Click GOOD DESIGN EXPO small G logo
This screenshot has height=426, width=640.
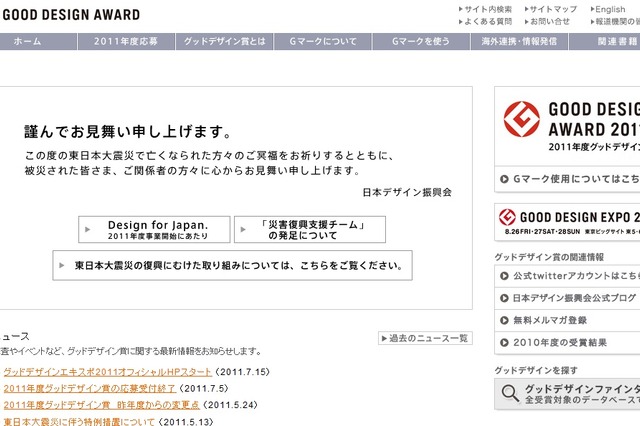click(x=507, y=217)
